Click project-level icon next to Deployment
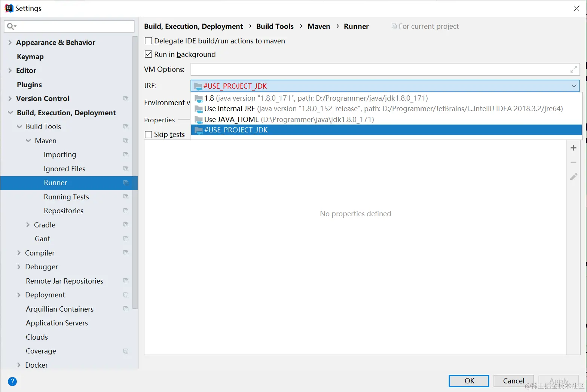Viewport: 587px width, 392px height. 126,295
